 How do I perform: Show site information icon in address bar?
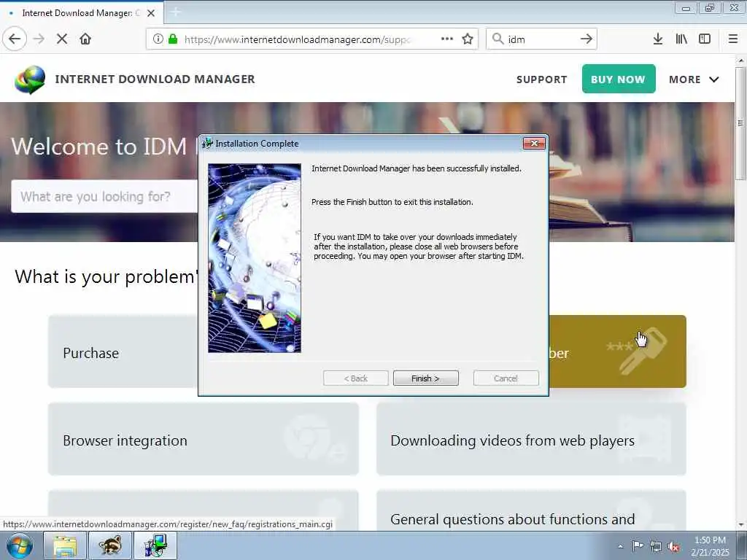pyautogui.click(x=158, y=39)
